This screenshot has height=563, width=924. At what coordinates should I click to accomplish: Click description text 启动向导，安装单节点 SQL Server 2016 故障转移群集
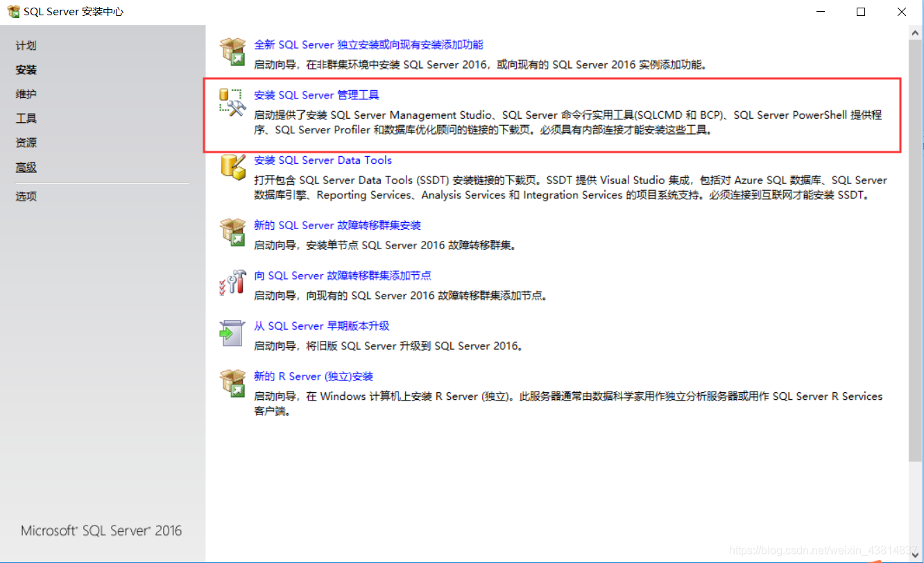(385, 245)
